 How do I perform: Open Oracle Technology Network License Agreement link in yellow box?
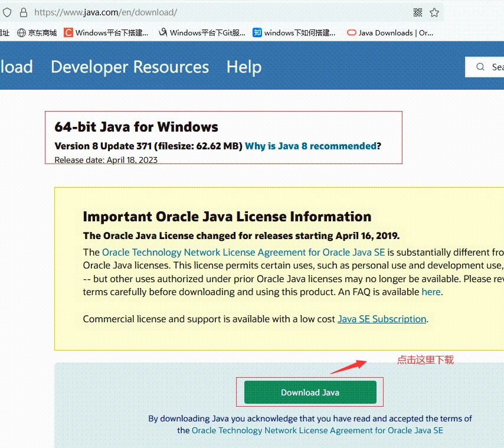pyautogui.click(x=243, y=252)
